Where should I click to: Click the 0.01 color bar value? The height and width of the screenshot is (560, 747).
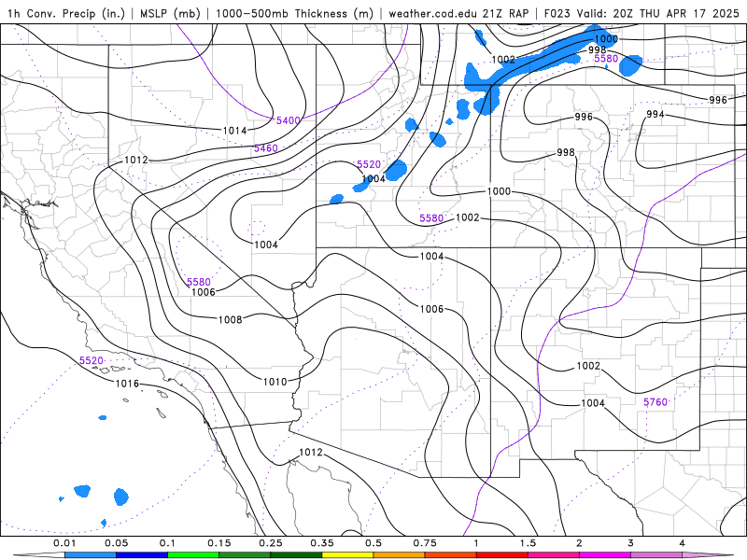coord(64,543)
